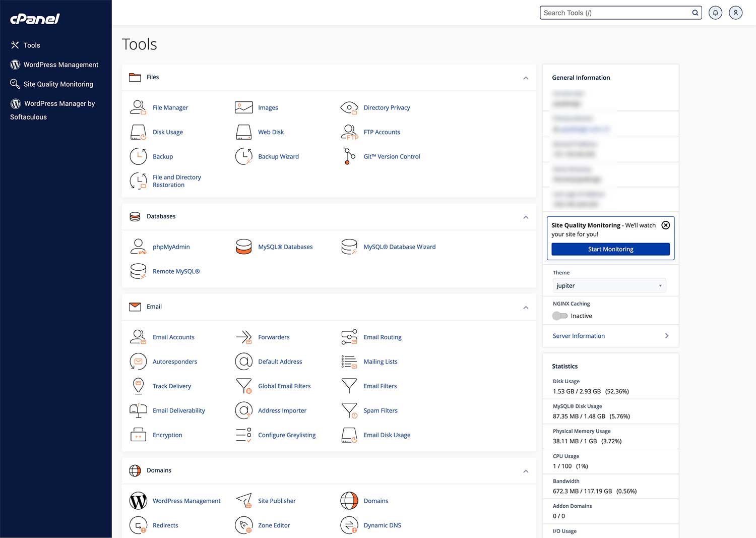Select the Disk Usage icon
Screen dimensions: 756x538
tap(138, 132)
